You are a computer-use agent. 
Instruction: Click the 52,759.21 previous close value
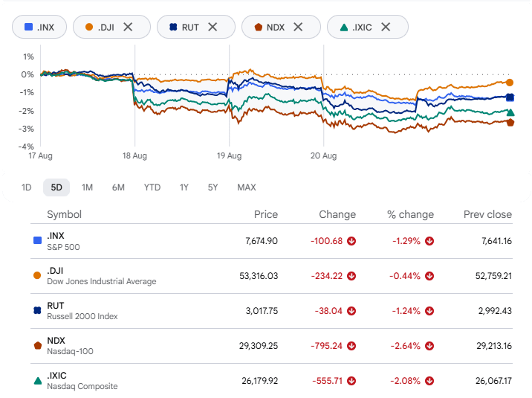click(493, 276)
